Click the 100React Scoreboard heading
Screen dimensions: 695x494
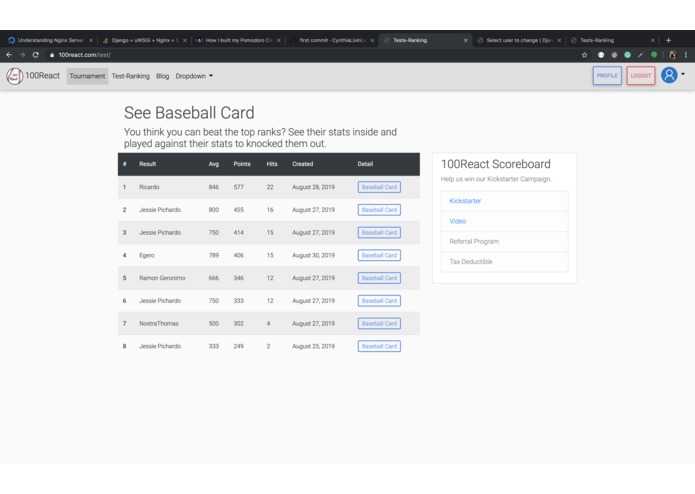click(496, 164)
